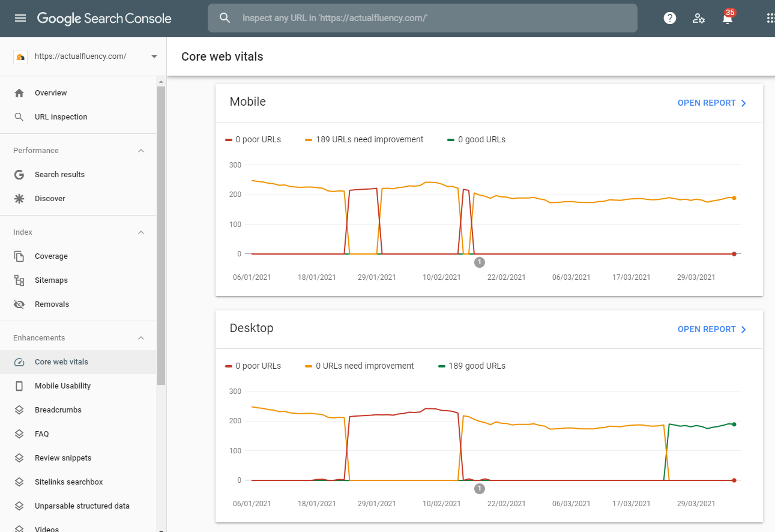Click the Desktop chart green endpoint dot
The height and width of the screenshot is (532, 775).
(x=734, y=425)
